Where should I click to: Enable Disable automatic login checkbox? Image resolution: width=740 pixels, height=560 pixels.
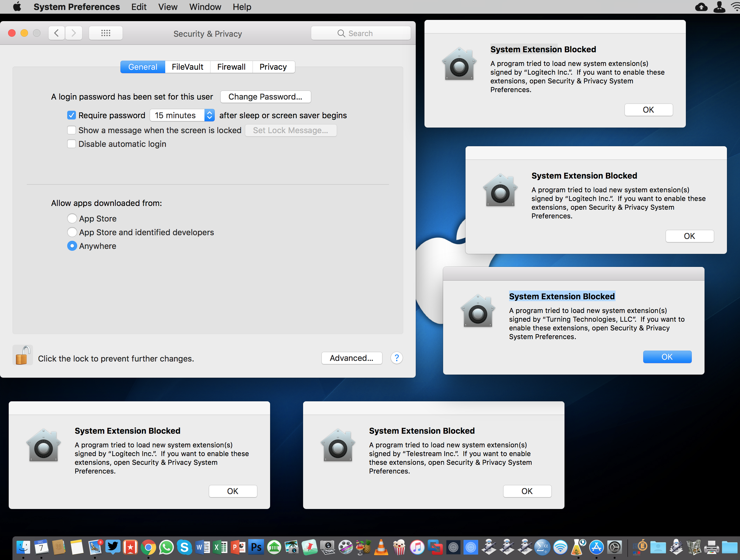click(72, 144)
